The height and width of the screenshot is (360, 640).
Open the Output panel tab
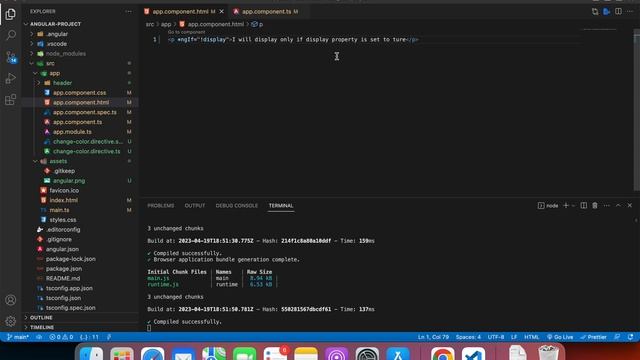pyautogui.click(x=195, y=206)
